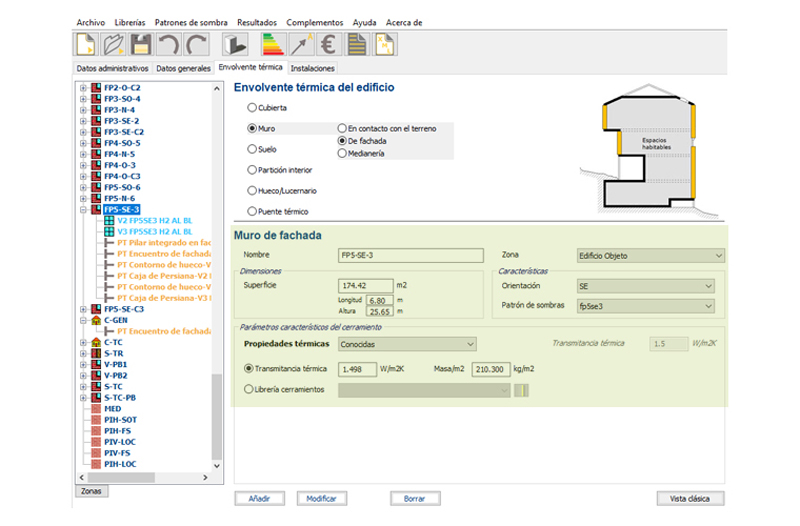Click the Añadir button
Screen dimensions: 800x526
[x=260, y=498]
